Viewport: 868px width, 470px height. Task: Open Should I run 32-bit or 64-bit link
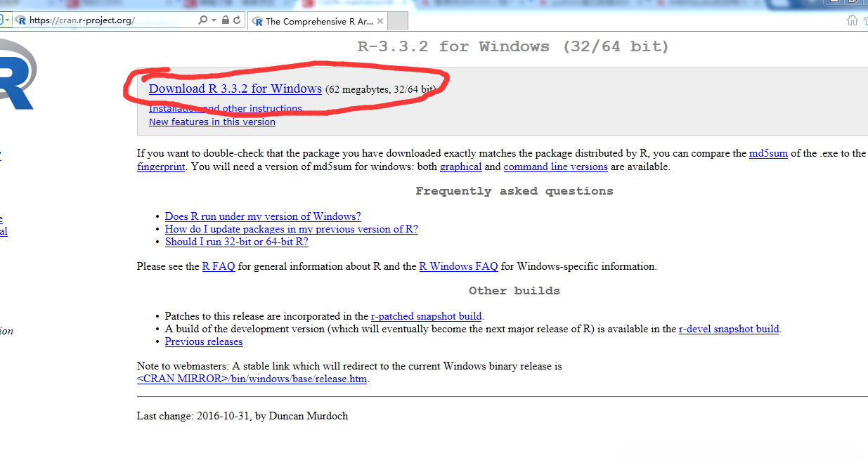(x=237, y=242)
